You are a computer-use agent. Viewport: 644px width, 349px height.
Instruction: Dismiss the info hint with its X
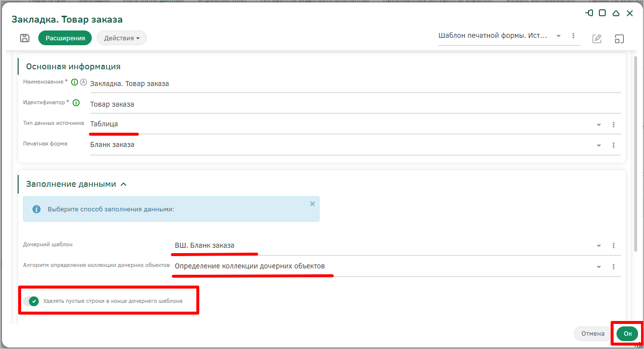tap(312, 204)
